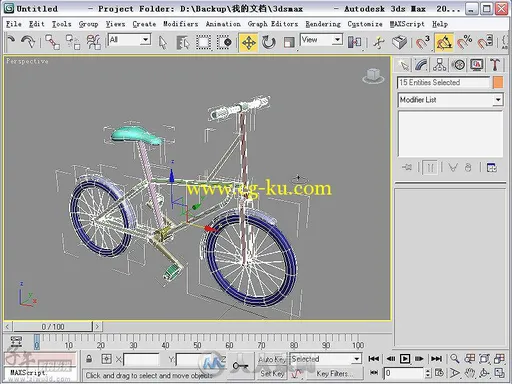Switch to Hierarchy command panel tab
The image size is (512, 384).
coord(440,65)
